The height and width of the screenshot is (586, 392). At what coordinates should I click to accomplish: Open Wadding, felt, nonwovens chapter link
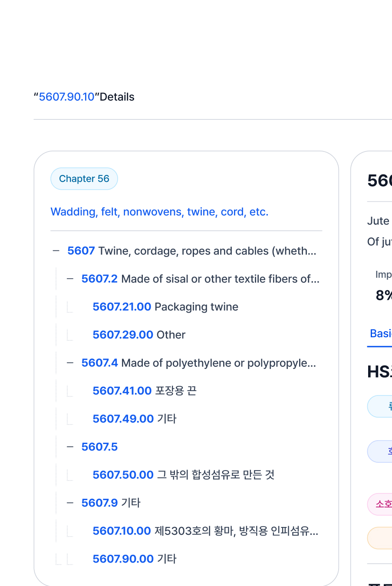pos(159,212)
